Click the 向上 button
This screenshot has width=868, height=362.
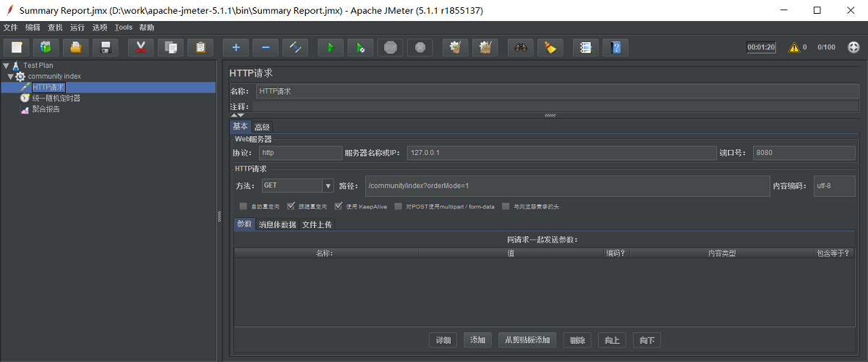(612, 340)
